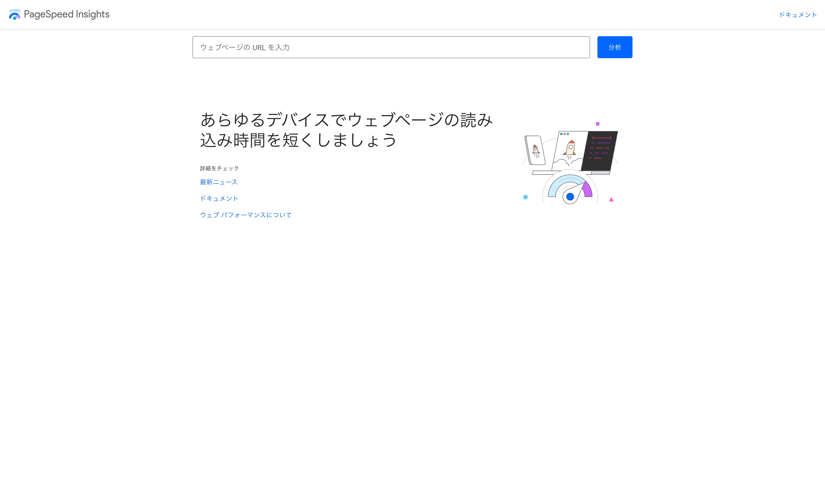825x504 pixels.
Task: Click the PageSpeed Insights logo icon
Action: [x=14, y=14]
